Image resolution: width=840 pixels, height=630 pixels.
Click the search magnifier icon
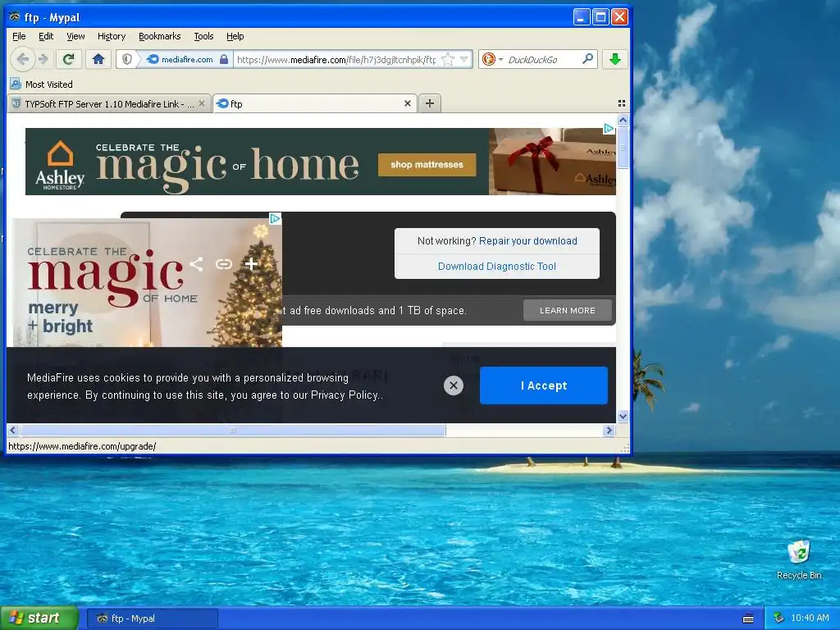587,59
